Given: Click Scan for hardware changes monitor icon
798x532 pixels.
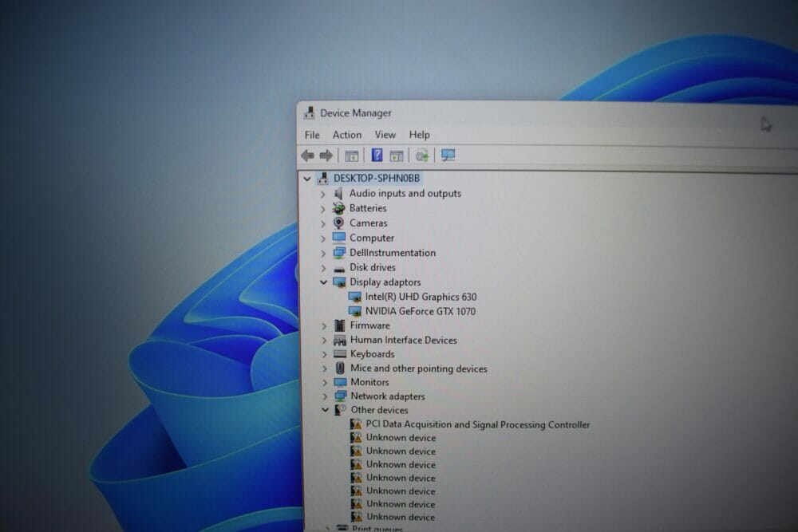Looking at the screenshot, I should 448,155.
